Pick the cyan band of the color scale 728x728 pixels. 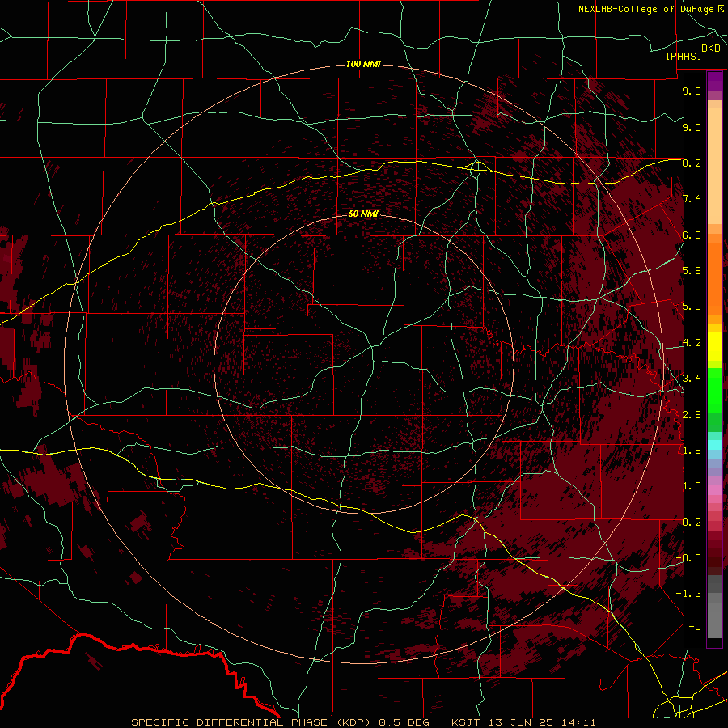click(714, 445)
